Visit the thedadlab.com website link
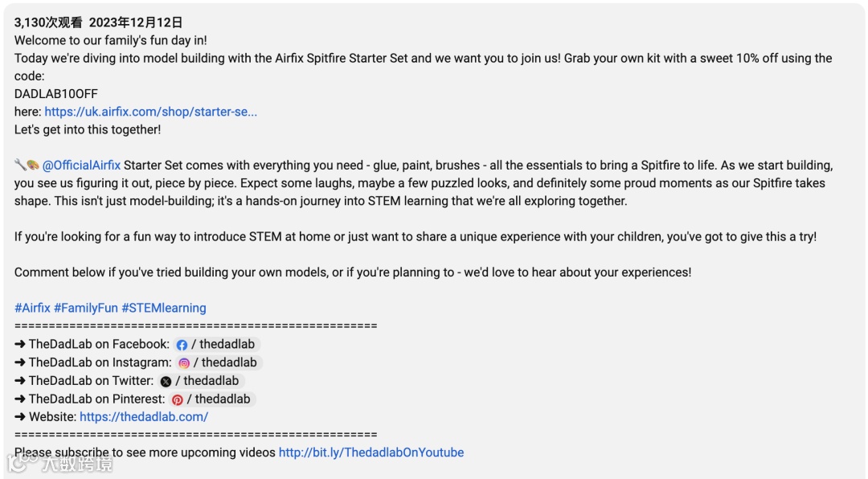This screenshot has height=479, width=868. click(x=144, y=416)
